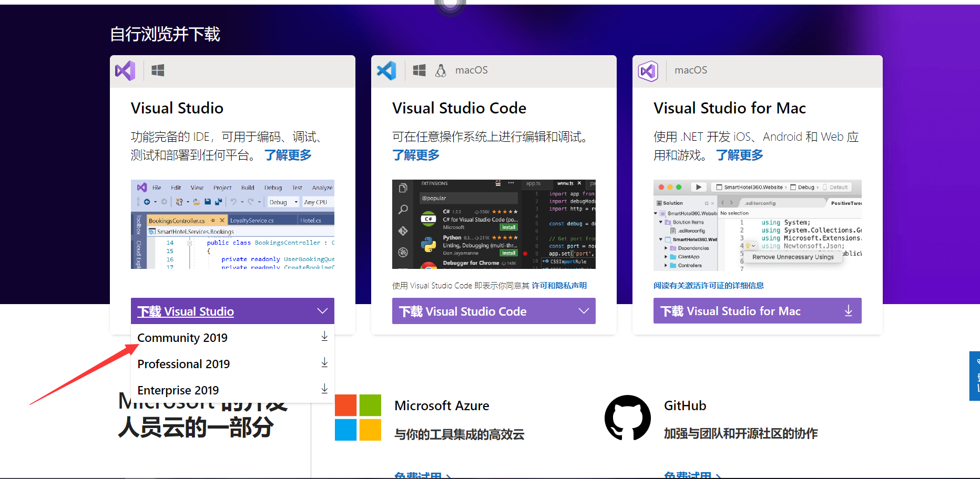Click the GitHub octocat logo
This screenshot has width=980, height=479.
click(628, 418)
